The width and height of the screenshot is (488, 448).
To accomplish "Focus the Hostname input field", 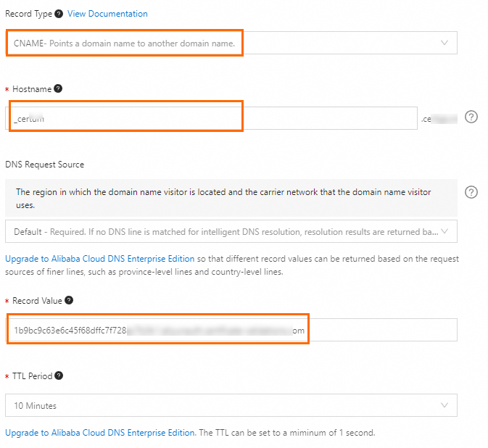I will coord(218,118).
